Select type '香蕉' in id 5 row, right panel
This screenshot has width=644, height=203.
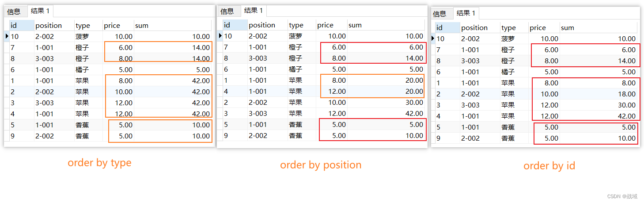514,127
